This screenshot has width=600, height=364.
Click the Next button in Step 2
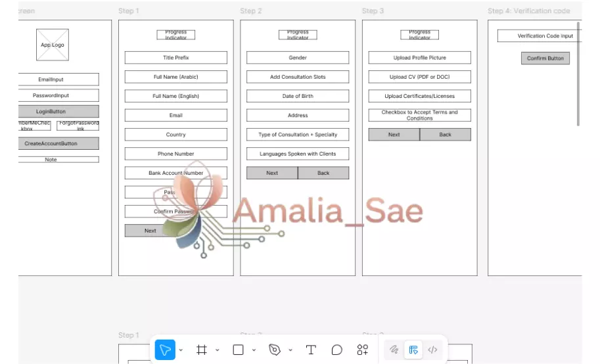pyautogui.click(x=272, y=173)
